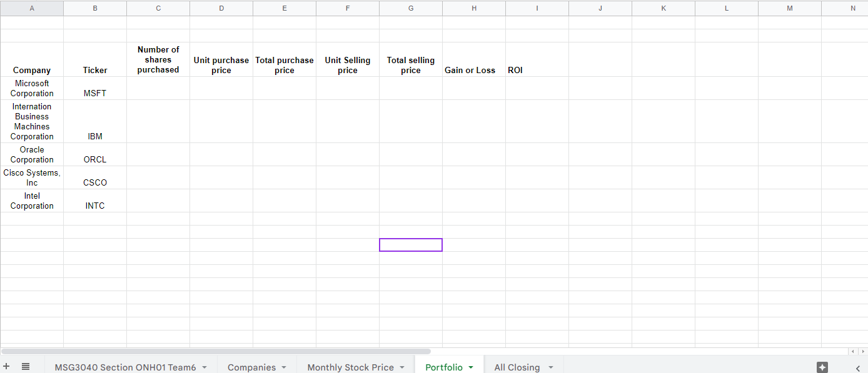Open the Explore star icon
This screenshot has height=373, width=868.
(x=822, y=367)
